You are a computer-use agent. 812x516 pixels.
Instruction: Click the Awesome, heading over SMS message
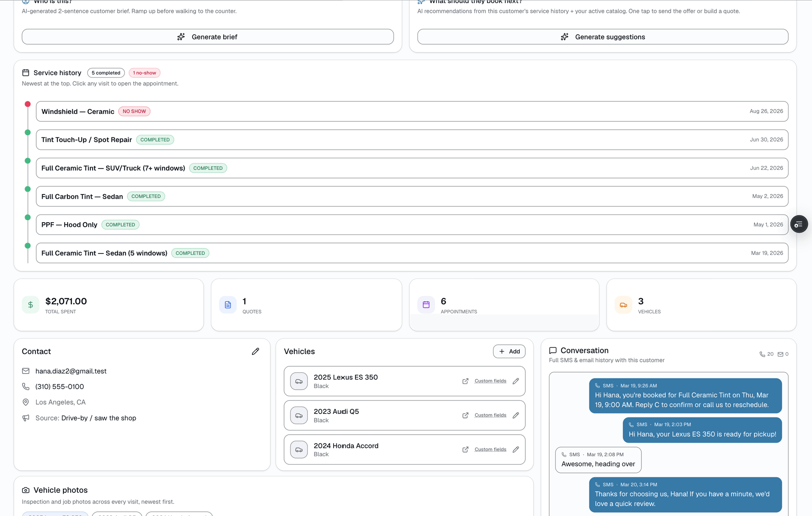(x=598, y=460)
